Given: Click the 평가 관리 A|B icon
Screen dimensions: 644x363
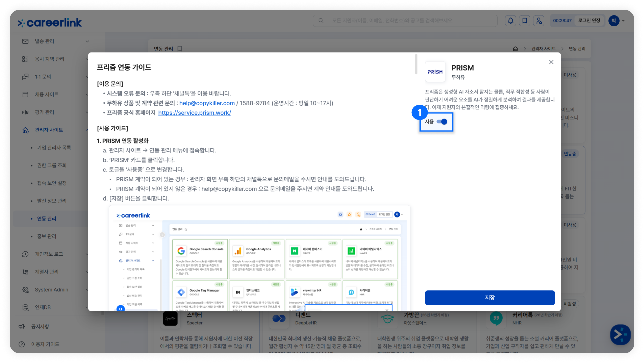Looking at the screenshot, I should point(25,112).
